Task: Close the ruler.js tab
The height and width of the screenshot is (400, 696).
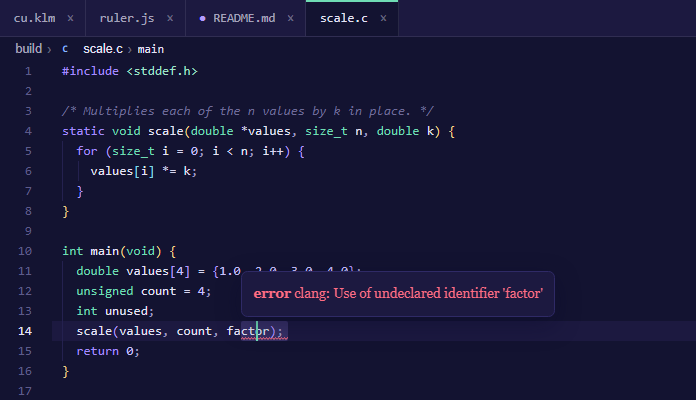Action: click(170, 18)
